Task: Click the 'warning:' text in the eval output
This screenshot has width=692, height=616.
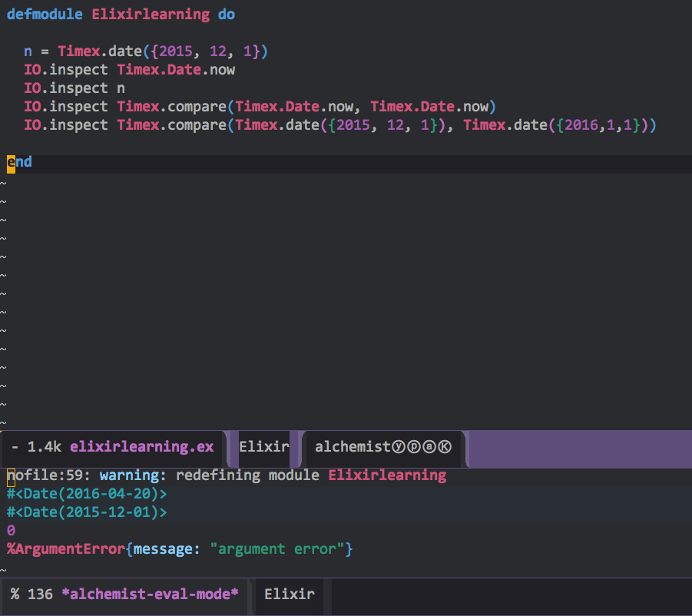Action: tap(133, 475)
